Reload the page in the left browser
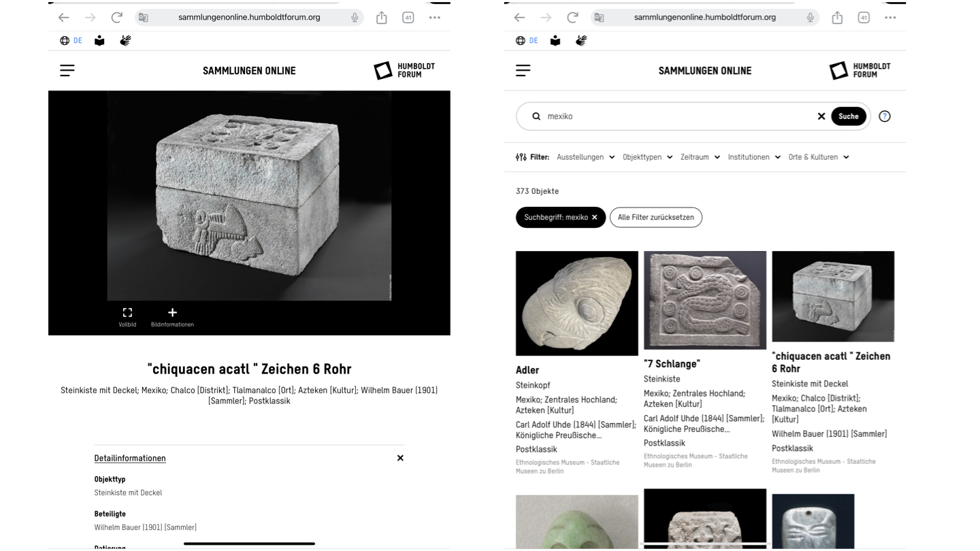Viewport: 980px width, 551px height. (117, 18)
